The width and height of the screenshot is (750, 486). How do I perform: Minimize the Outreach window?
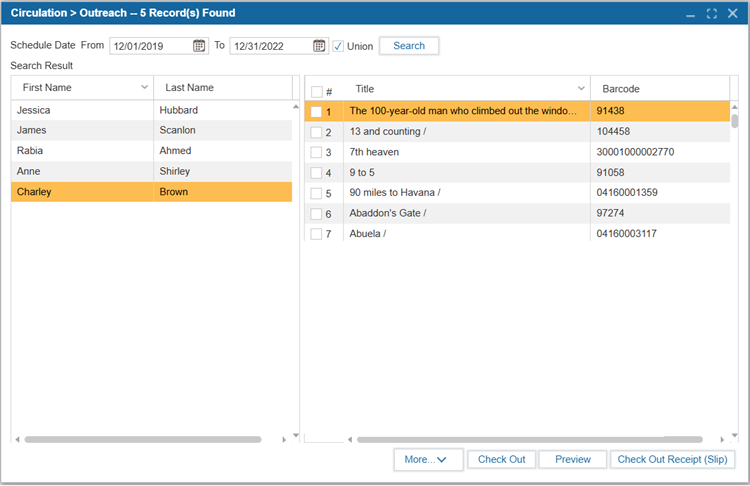[x=690, y=14]
